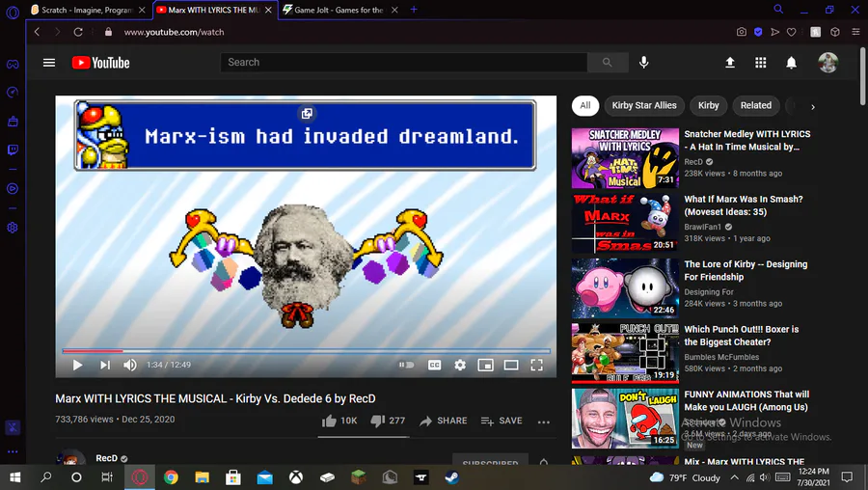This screenshot has height=490, width=868.
Task: Open Chrome from the taskbar
Action: (171, 477)
